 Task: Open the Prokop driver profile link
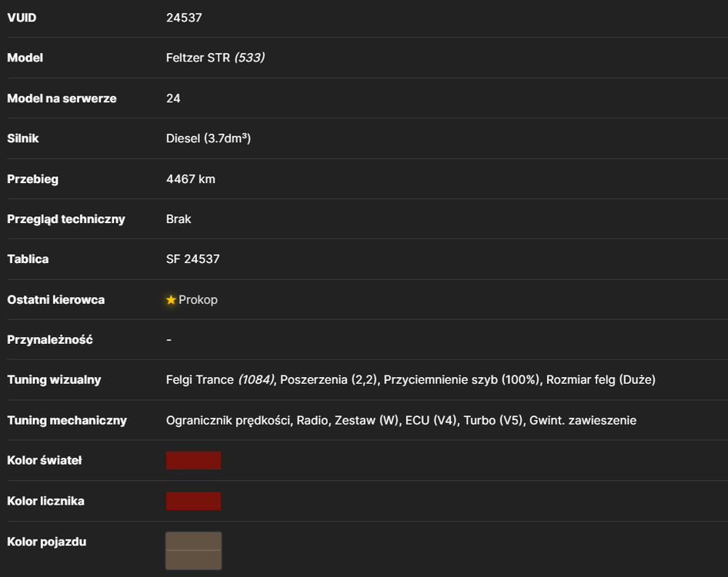click(x=198, y=300)
